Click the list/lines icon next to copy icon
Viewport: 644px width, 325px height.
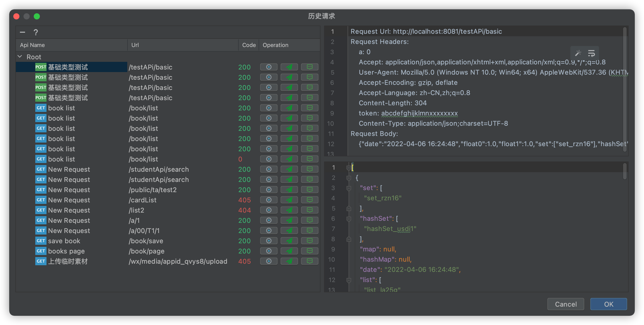coord(592,53)
